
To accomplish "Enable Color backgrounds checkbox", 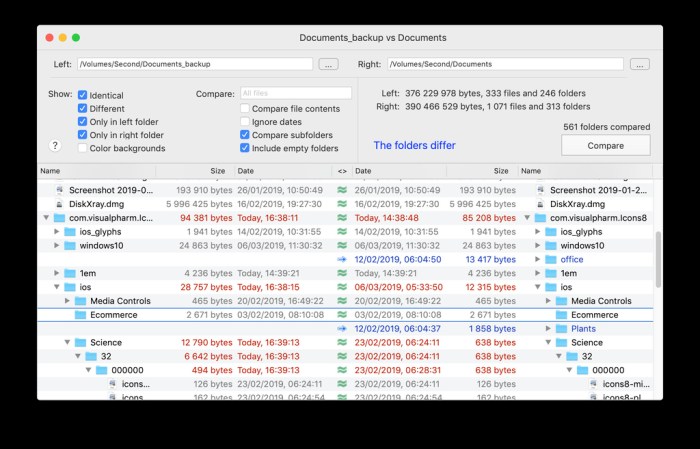I will (x=82, y=148).
